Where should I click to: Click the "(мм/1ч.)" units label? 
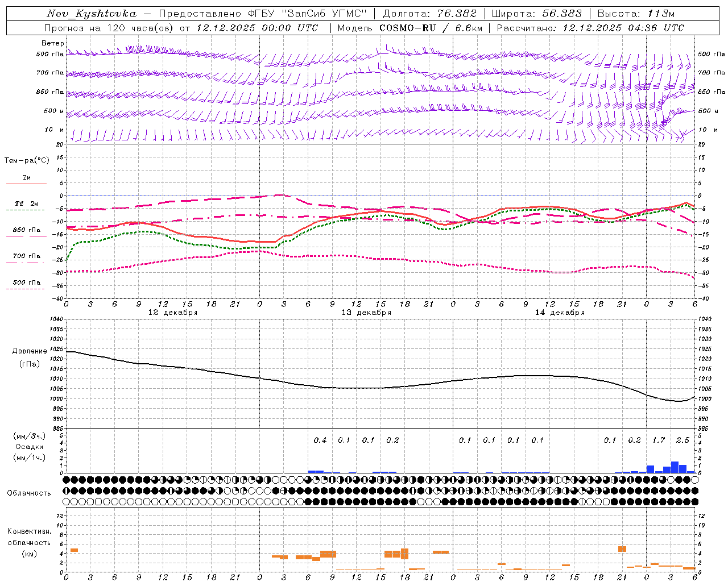coord(30,458)
